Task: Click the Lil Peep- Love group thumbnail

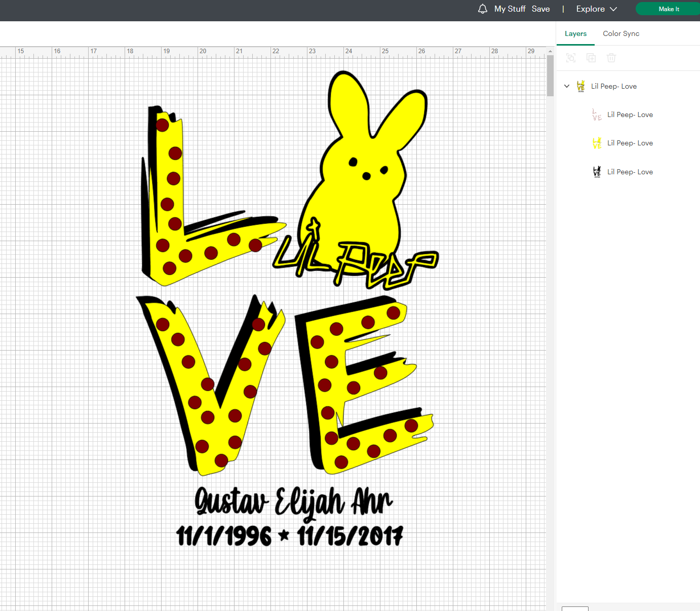Action: 581,86
